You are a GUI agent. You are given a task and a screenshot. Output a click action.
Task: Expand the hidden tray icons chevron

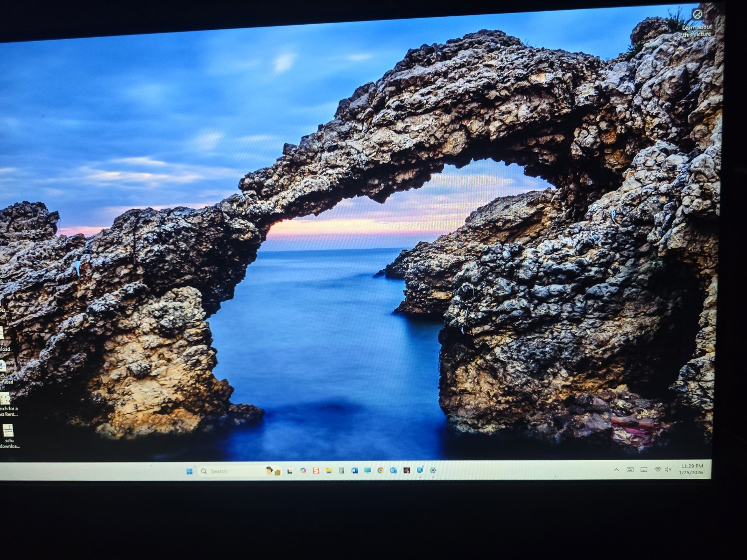pos(616,469)
